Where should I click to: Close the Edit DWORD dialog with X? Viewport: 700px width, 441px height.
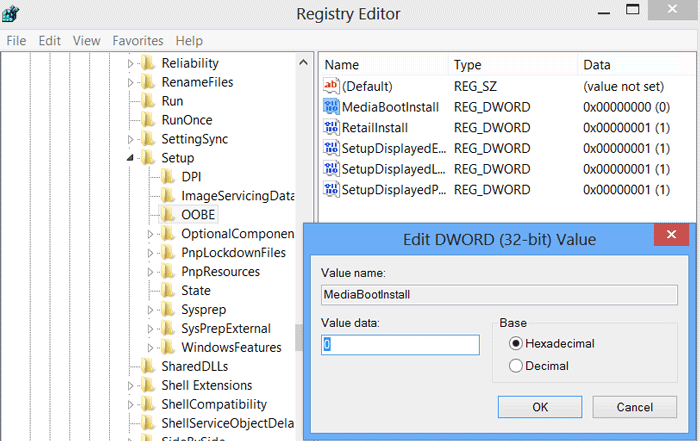(671, 234)
